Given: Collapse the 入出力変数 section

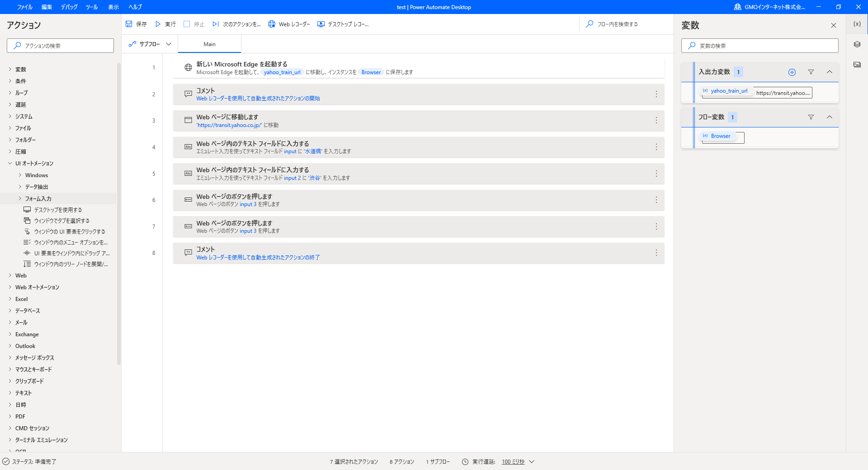Looking at the screenshot, I should pyautogui.click(x=829, y=72).
